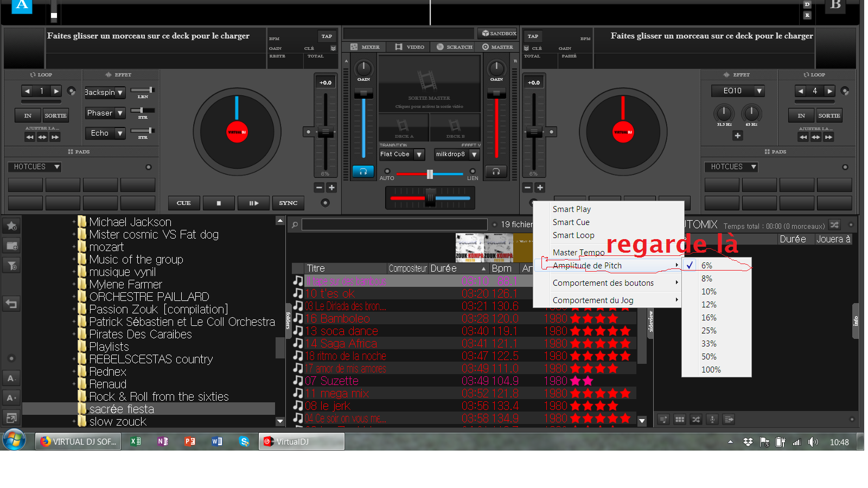Click the main crossfader handle

point(430,197)
